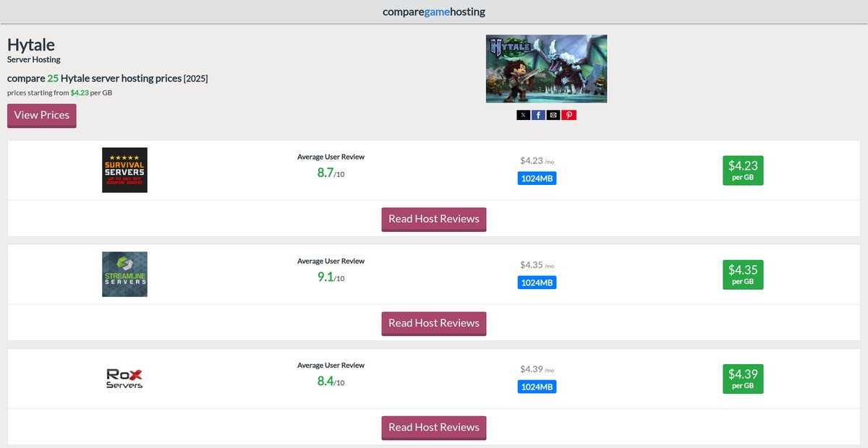Click the grey $4.35 /mo price text
The height and width of the screenshot is (448, 868).
(x=537, y=265)
